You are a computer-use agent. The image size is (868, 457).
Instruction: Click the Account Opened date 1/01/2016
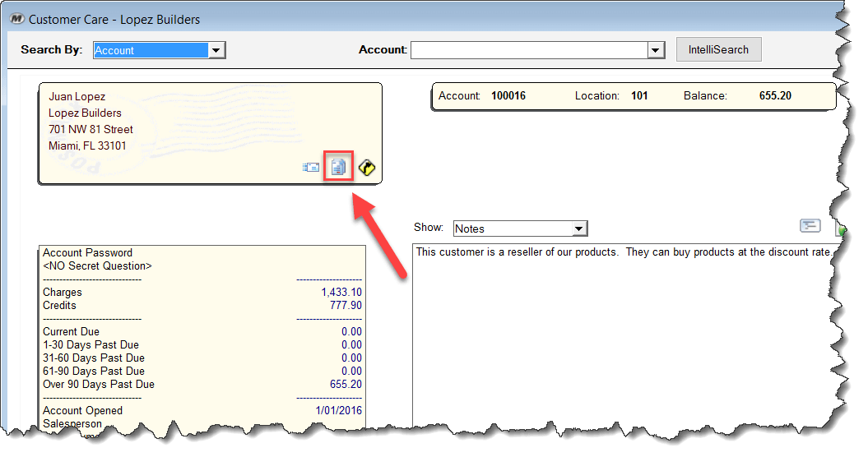click(339, 410)
